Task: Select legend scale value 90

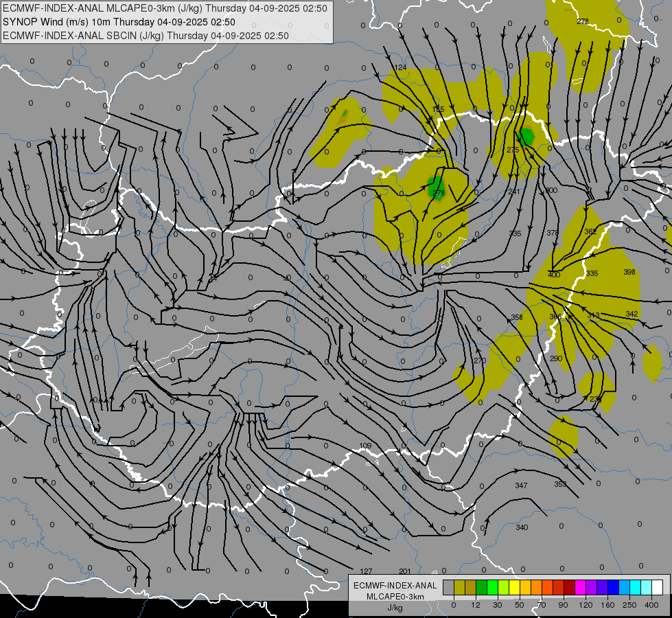Action: (563, 605)
